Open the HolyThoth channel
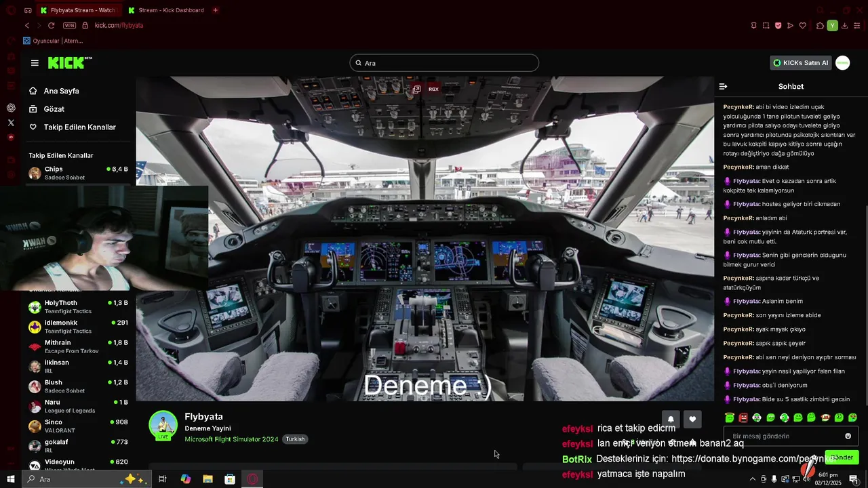The image size is (868, 488). point(78,307)
